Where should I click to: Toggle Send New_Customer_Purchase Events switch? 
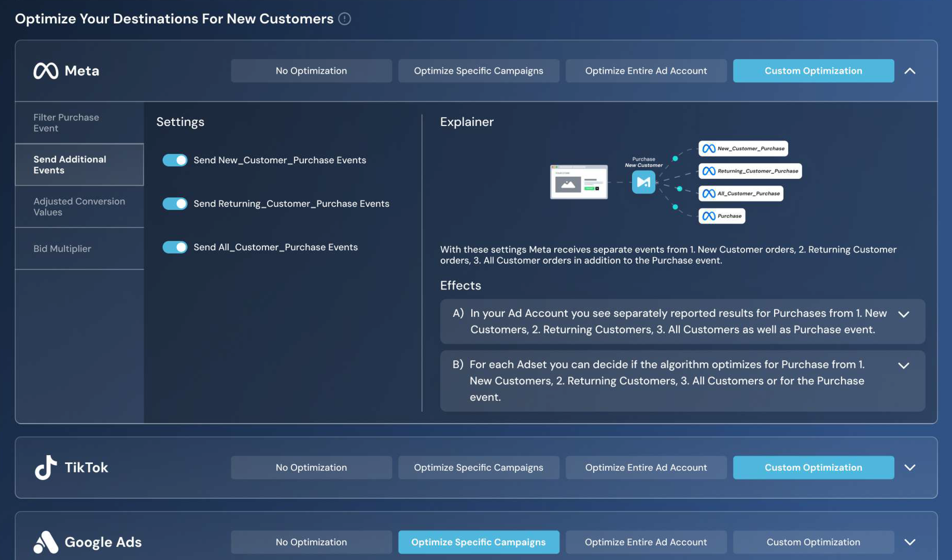coord(175,160)
